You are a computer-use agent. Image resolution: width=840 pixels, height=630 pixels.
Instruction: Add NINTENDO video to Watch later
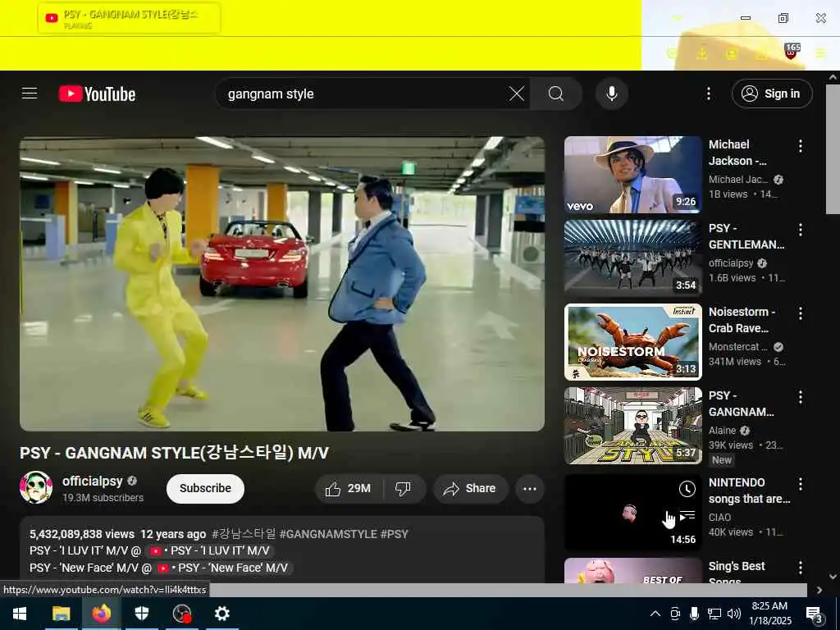(687, 489)
